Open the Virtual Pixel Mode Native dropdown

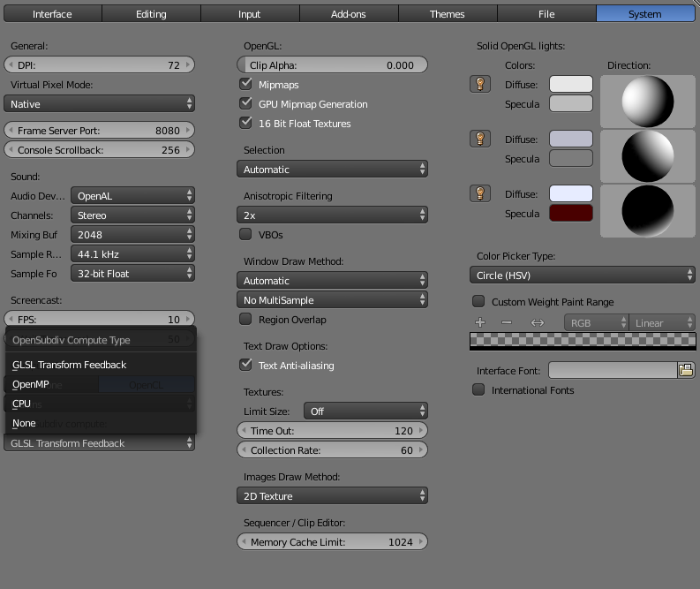coord(99,103)
